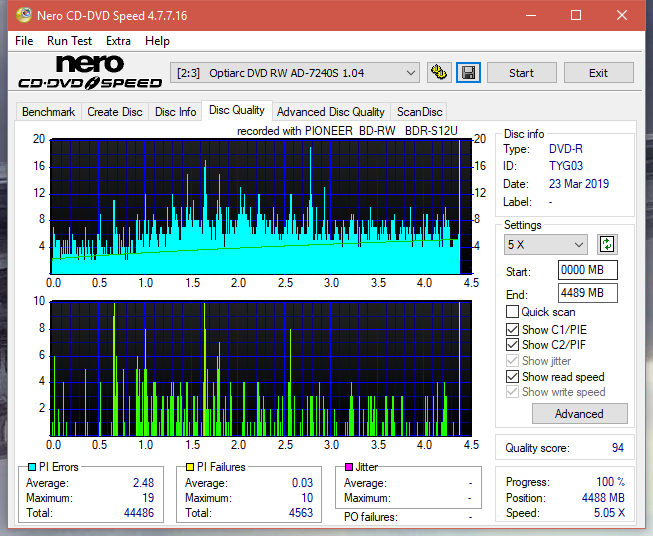Switch to the ScanDisc tab

pyautogui.click(x=419, y=112)
